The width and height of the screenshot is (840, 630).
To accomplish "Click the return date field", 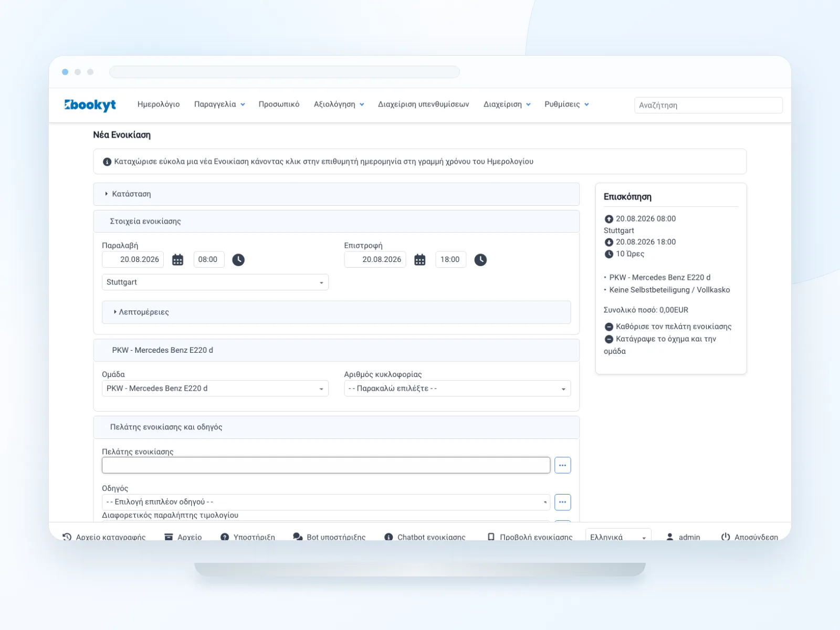I will [375, 259].
